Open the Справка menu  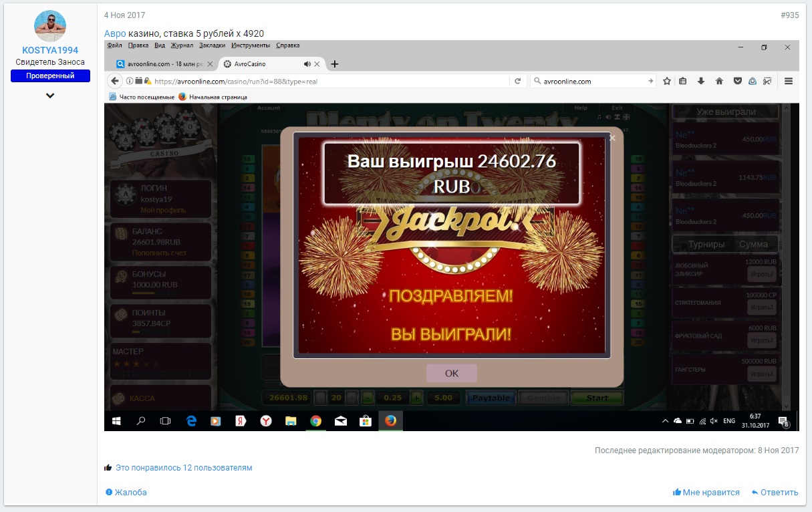coord(287,45)
